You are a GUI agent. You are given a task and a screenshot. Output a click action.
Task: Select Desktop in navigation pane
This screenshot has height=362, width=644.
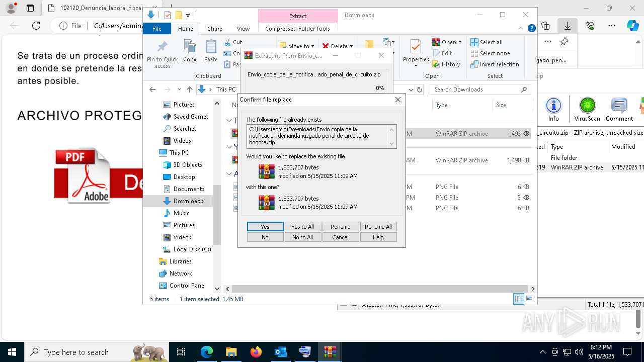click(x=184, y=177)
